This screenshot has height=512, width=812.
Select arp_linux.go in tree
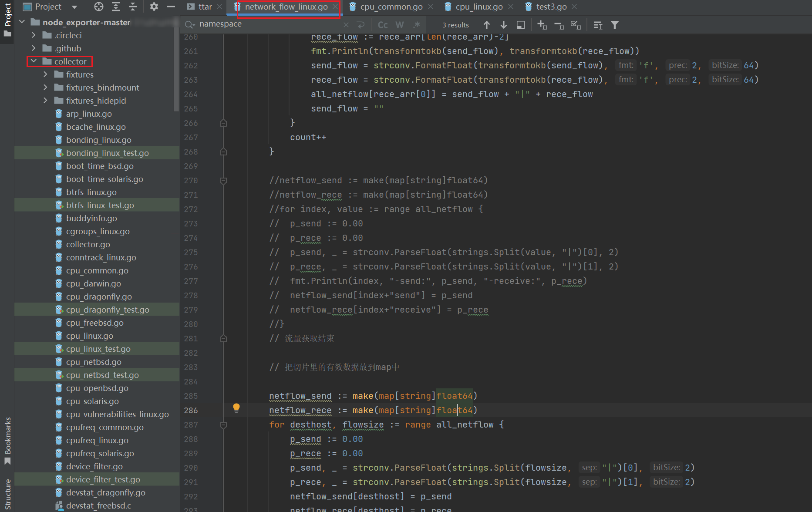click(x=89, y=114)
